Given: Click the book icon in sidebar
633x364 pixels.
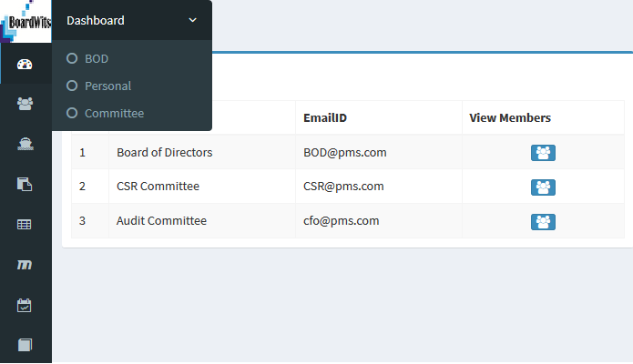Looking at the screenshot, I should [26, 345].
